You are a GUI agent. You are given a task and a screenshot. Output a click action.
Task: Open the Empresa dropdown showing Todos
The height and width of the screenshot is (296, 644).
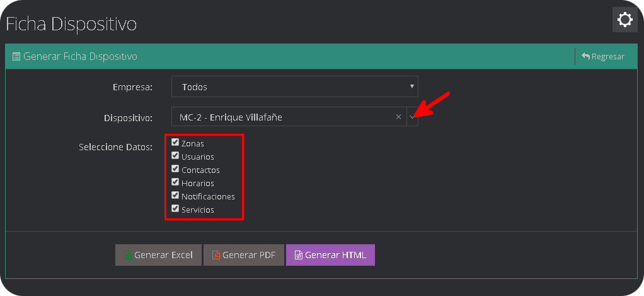294,86
